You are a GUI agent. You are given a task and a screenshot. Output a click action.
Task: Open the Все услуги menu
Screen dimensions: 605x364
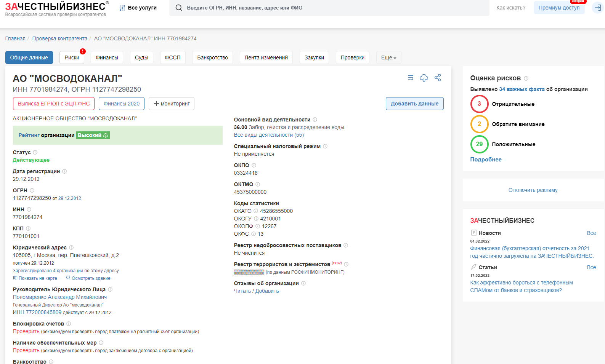(138, 8)
